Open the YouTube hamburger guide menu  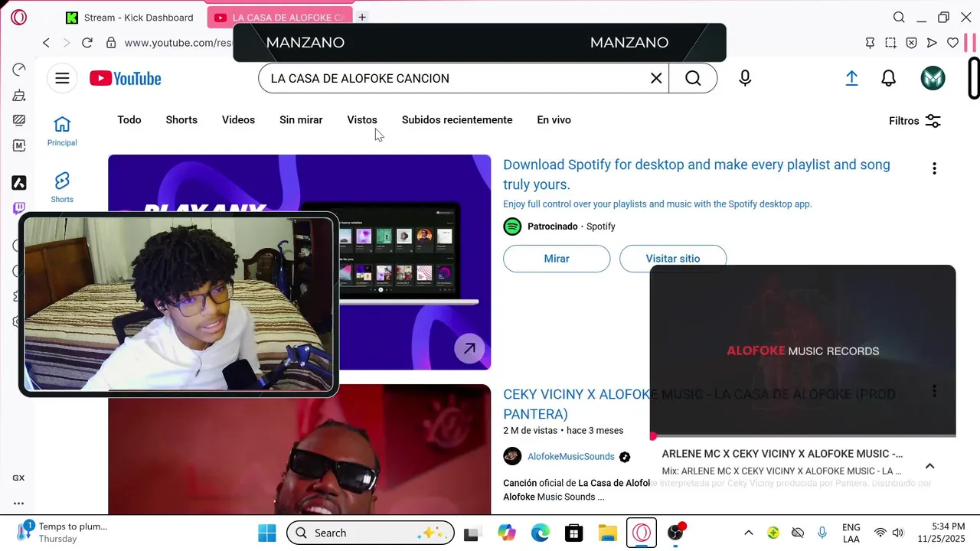[x=62, y=78]
